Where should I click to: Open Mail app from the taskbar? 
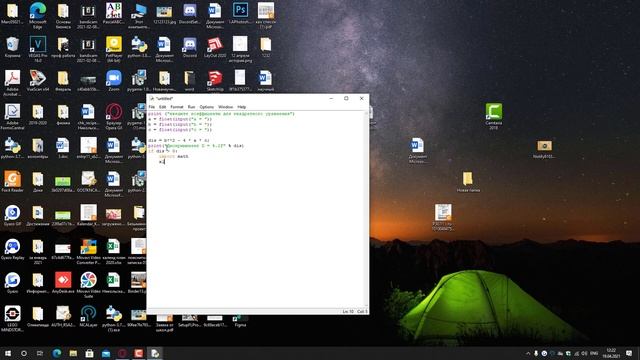[106, 353]
